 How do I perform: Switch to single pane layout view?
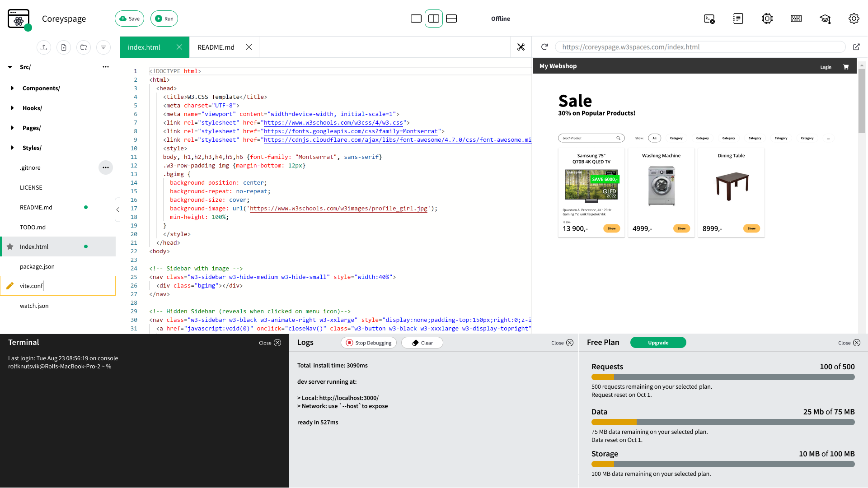point(416,19)
